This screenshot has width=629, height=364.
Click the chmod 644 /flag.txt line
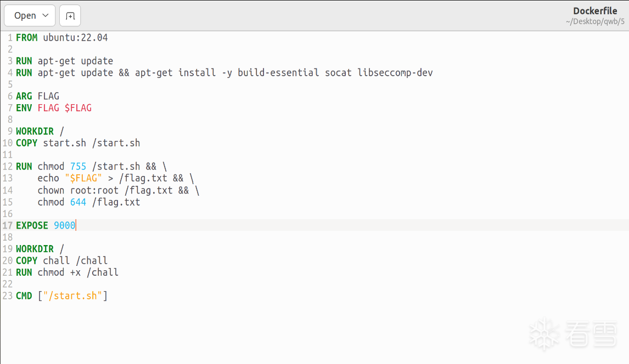pyautogui.click(x=88, y=202)
